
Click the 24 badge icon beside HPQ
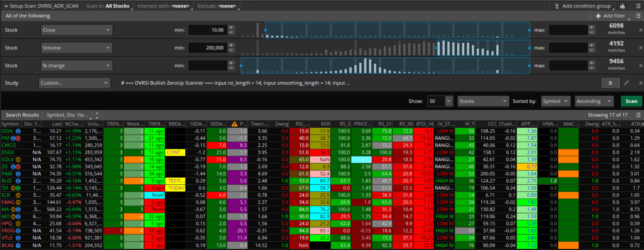(18, 224)
